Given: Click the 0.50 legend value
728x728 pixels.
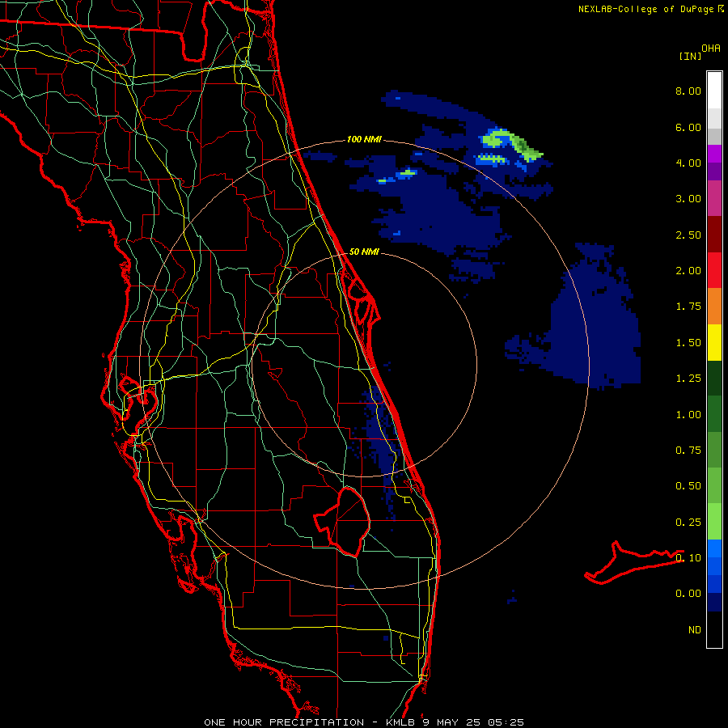Looking at the screenshot, I should (688, 486).
